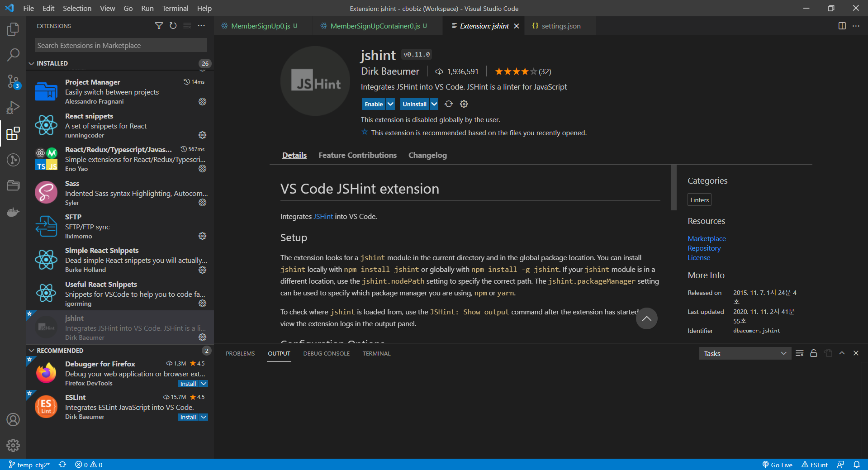Image resolution: width=868 pixels, height=470 pixels.
Task: Clear the output panel
Action: pos(799,353)
